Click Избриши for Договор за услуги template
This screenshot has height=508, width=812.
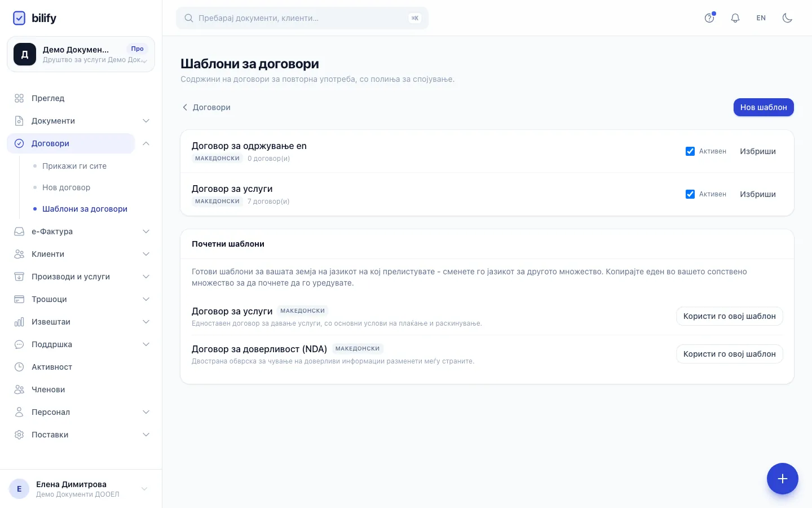pos(758,194)
